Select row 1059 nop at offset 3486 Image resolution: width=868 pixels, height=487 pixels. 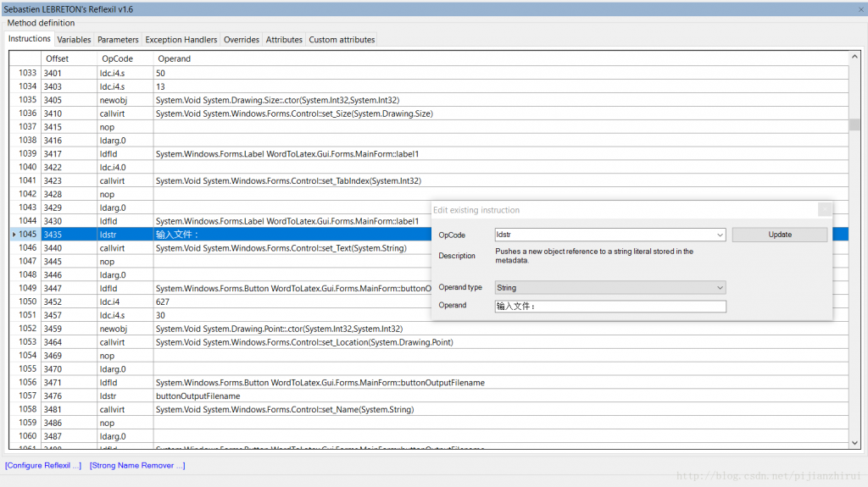click(x=429, y=423)
